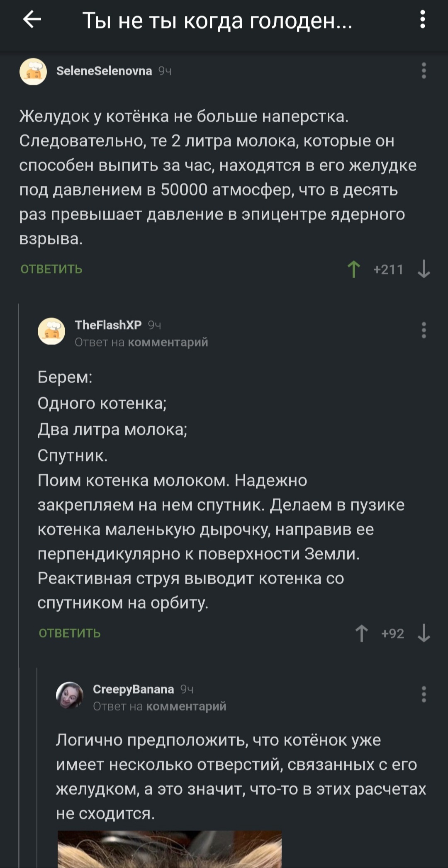The image size is (448, 868).
Task: Reply to TheFlashXP's comment via ОТВЕТИТЬ
Action: (x=70, y=633)
